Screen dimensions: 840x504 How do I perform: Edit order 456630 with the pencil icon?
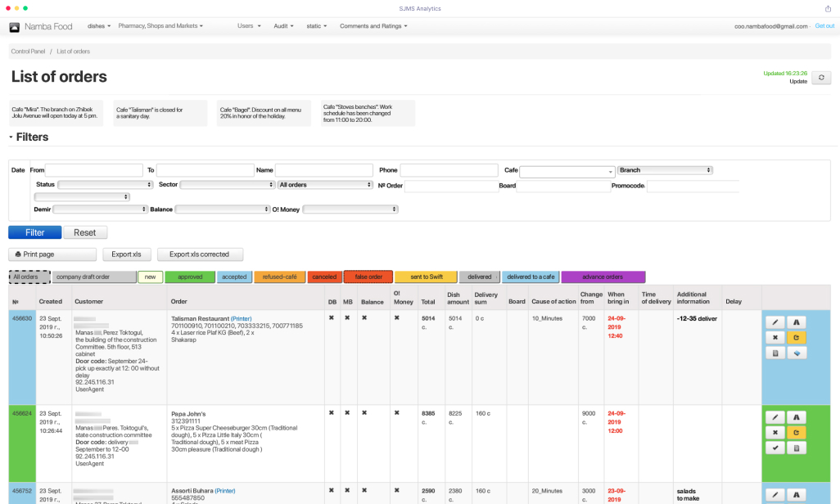[x=775, y=322]
